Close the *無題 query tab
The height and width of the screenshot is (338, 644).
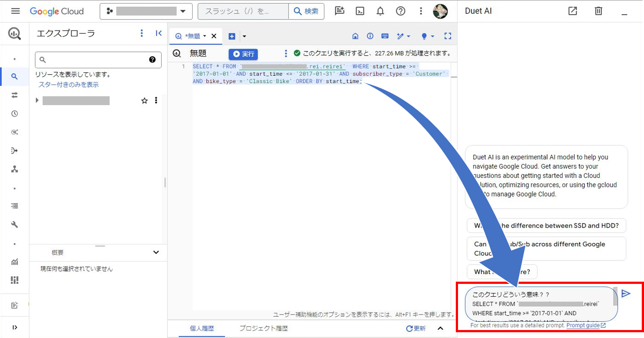(214, 36)
